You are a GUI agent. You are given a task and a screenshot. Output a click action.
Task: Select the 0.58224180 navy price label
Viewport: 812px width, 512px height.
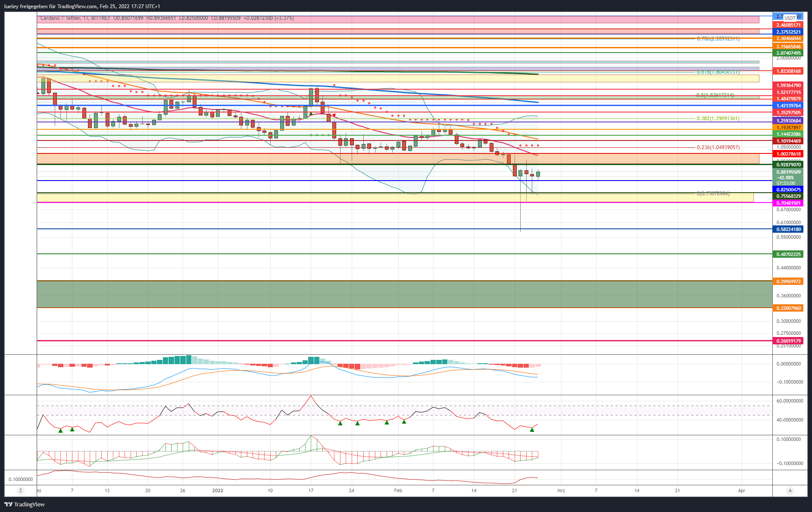(788, 229)
